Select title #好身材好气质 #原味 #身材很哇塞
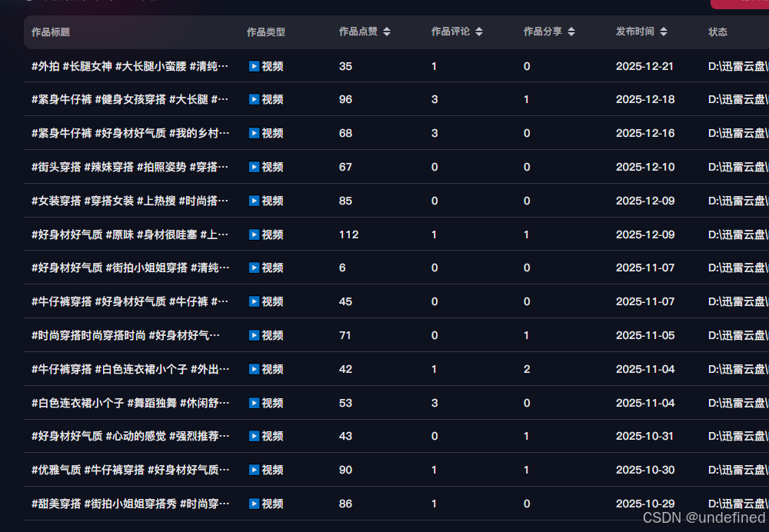This screenshot has height=532, width=769. (x=130, y=235)
